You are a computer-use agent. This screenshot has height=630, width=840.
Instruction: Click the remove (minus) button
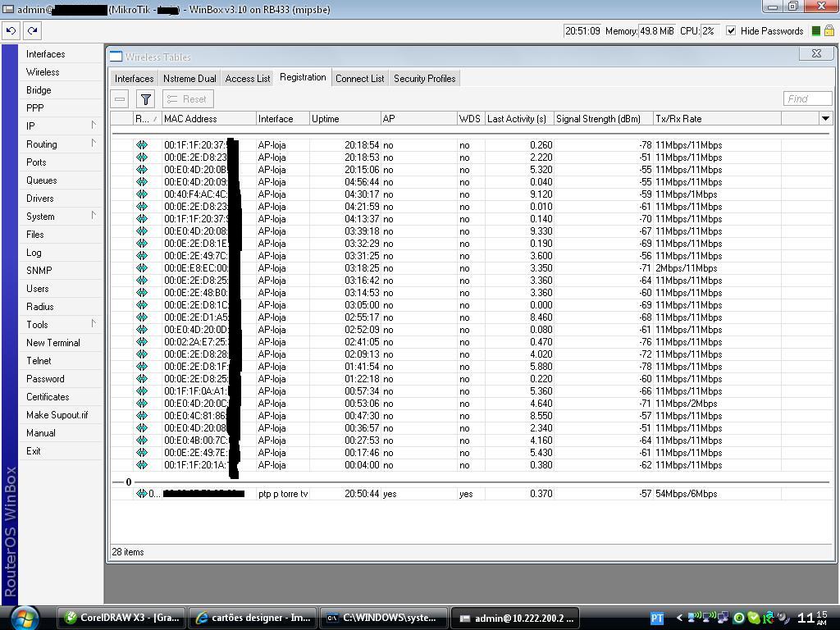[120, 99]
